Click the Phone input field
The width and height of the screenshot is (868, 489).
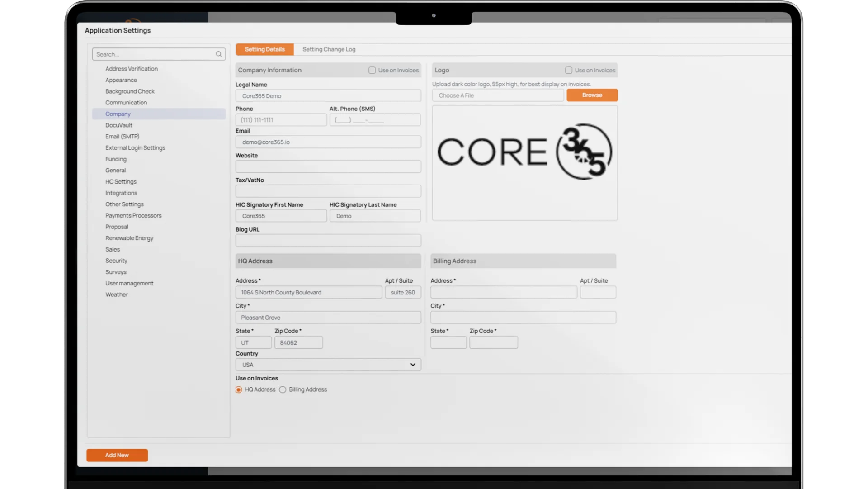281,120
